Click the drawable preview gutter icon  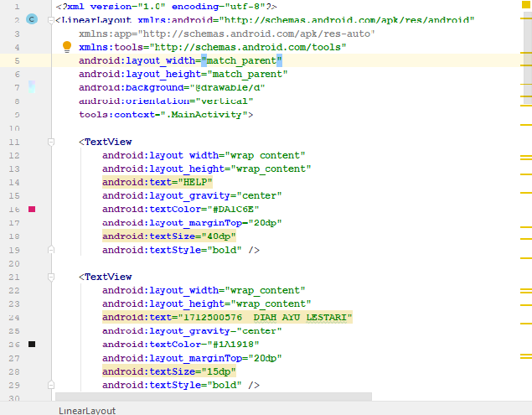pos(32,87)
